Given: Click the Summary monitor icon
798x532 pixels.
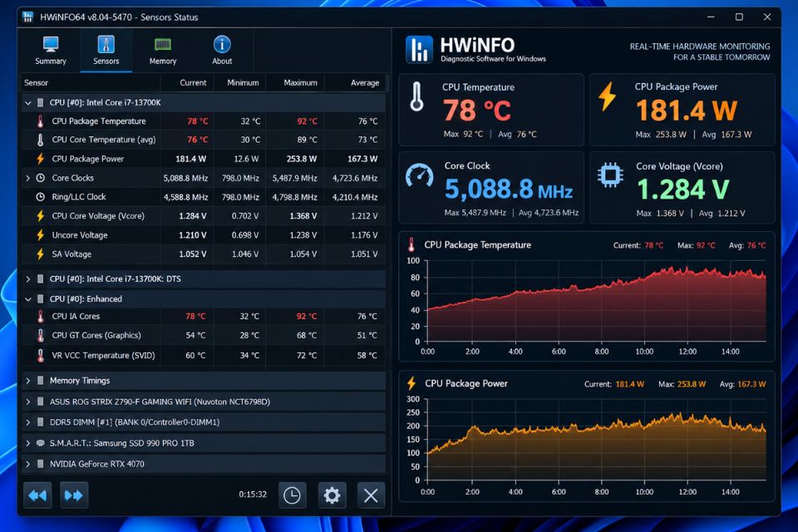Looking at the screenshot, I should (51, 44).
